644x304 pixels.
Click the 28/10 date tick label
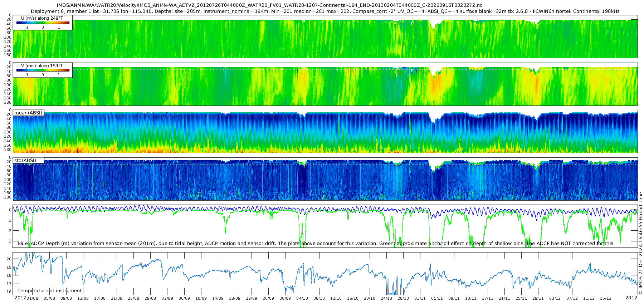[403, 298]
